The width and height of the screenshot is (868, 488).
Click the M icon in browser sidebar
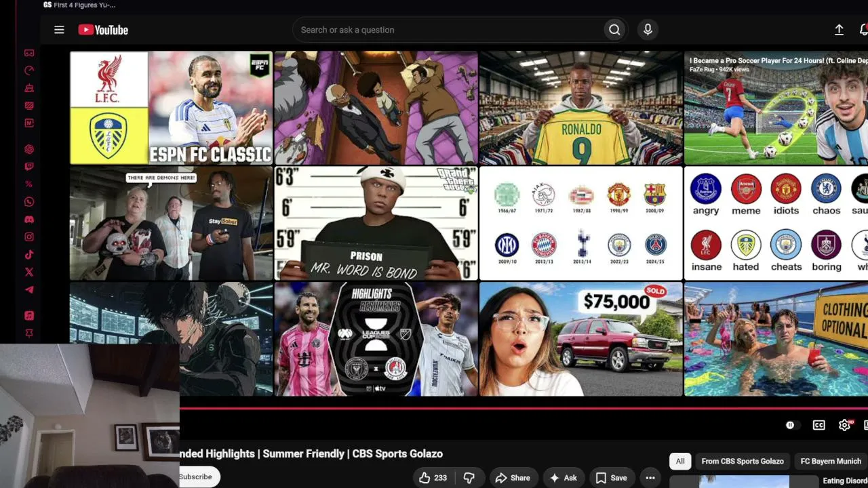[29, 123]
